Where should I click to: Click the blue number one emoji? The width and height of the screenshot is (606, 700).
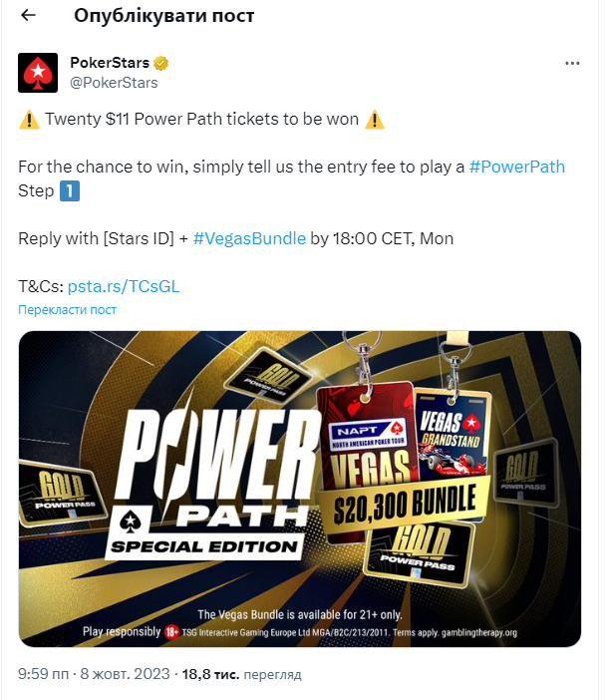click(70, 191)
